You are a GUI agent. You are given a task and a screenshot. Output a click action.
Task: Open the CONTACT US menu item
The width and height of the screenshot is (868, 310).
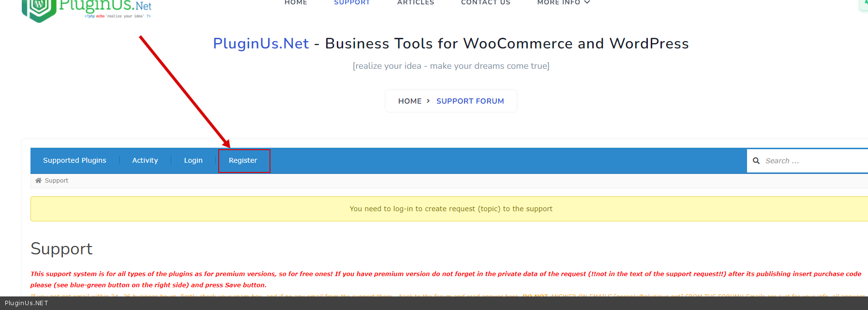point(485,3)
